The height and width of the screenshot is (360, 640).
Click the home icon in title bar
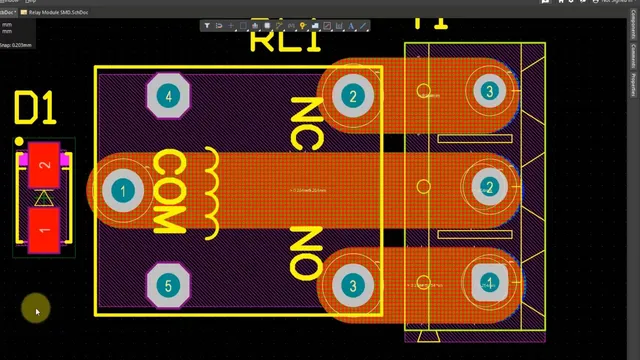click(561, 2)
